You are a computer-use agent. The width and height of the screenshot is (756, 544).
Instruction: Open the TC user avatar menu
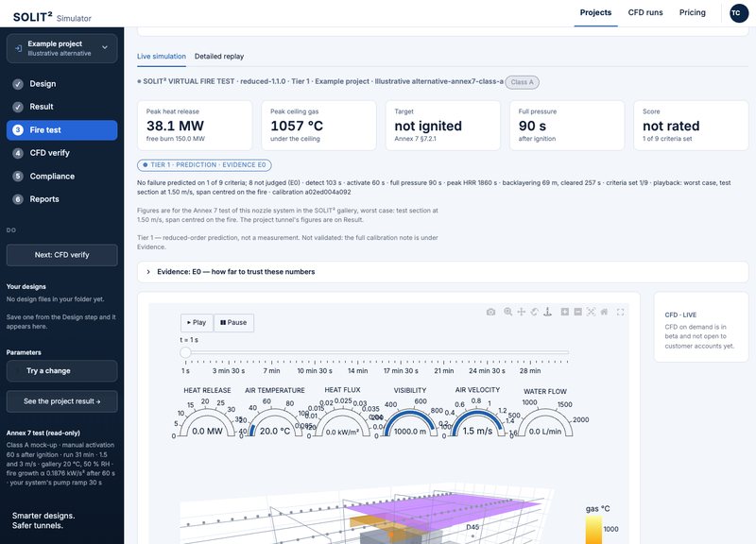[x=738, y=13]
